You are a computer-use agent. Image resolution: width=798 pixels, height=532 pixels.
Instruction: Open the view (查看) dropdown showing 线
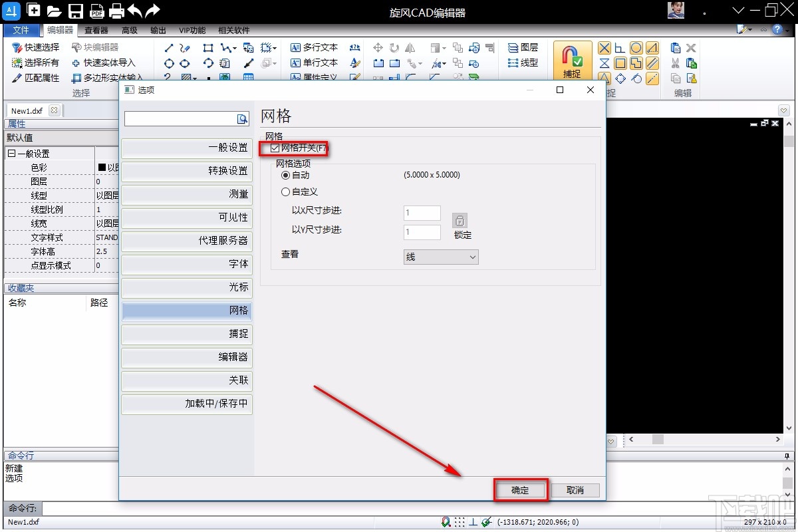click(x=441, y=257)
